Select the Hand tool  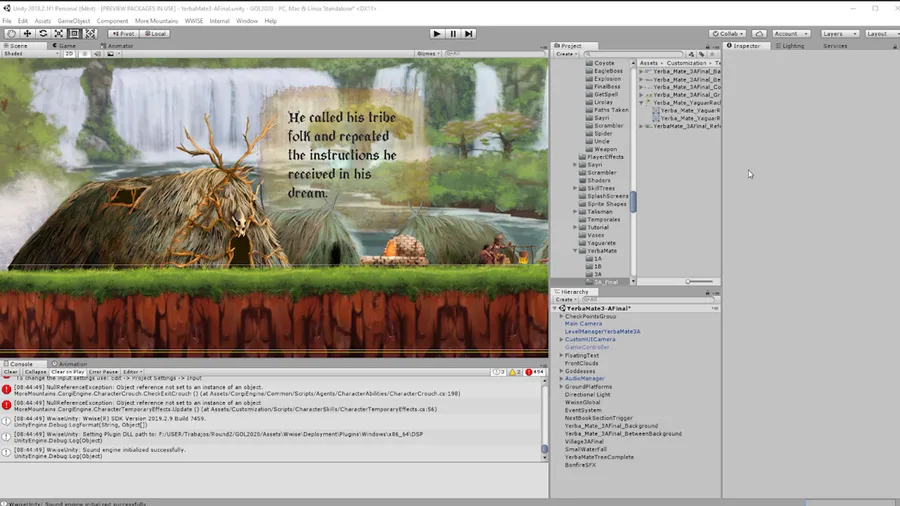[x=11, y=34]
